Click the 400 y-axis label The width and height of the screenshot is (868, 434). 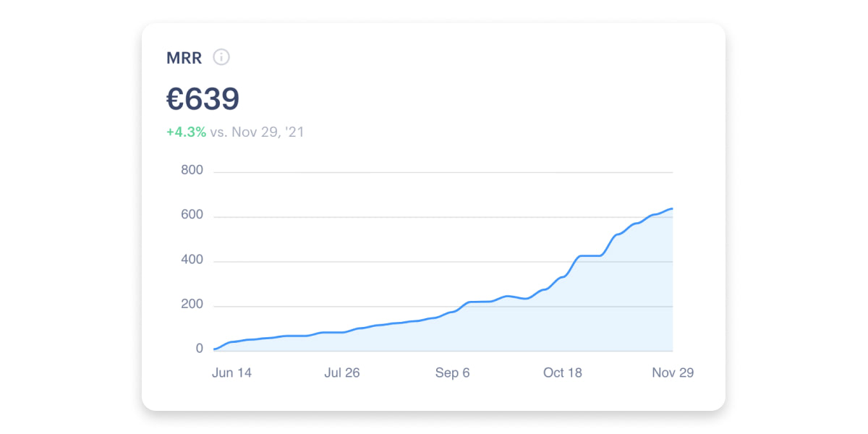pos(192,260)
